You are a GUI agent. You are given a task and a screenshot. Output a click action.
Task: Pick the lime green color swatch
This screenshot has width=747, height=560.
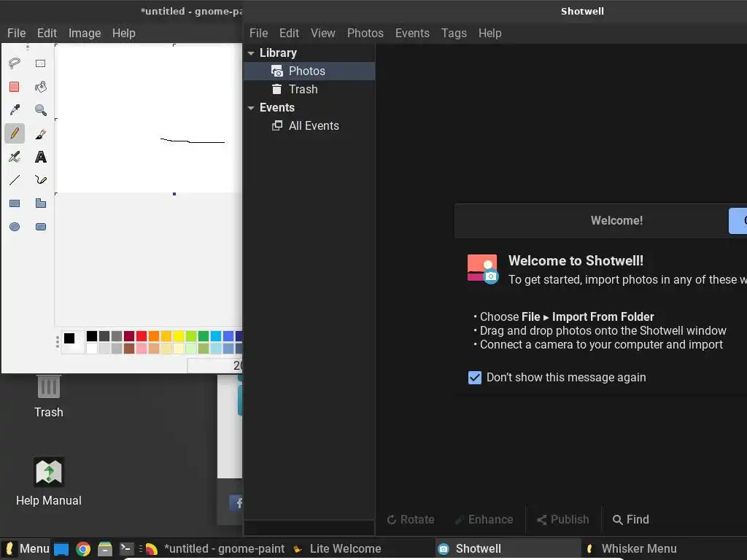pyautogui.click(x=191, y=336)
